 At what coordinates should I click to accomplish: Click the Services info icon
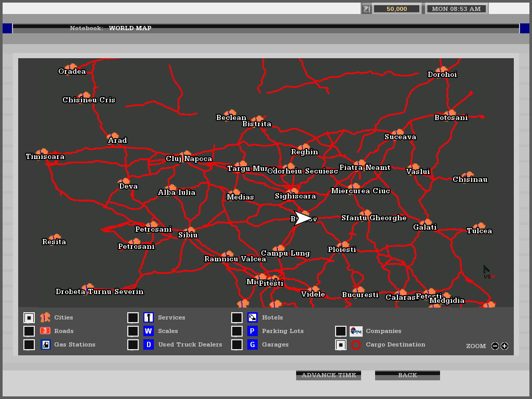click(149, 317)
